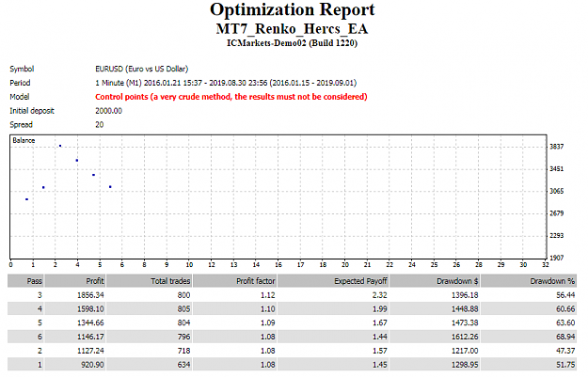Click expected payoff value 1.44
Viewport: 588px width, 377px height.
pyautogui.click(x=379, y=337)
